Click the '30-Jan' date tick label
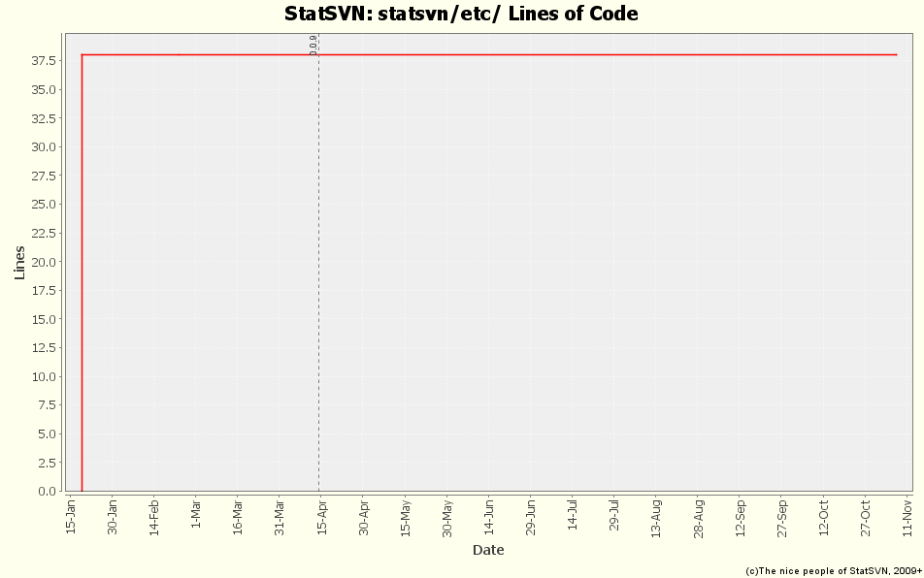This screenshot has width=924, height=578. (113, 517)
